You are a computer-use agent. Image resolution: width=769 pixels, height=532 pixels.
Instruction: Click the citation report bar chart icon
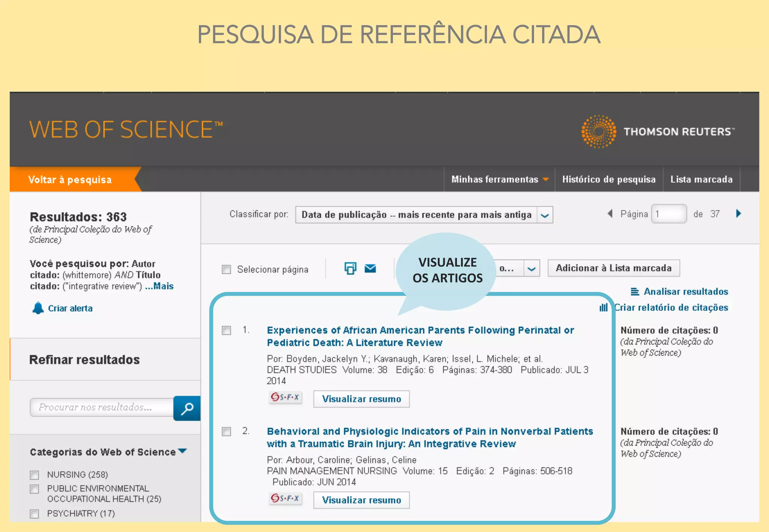tap(603, 308)
